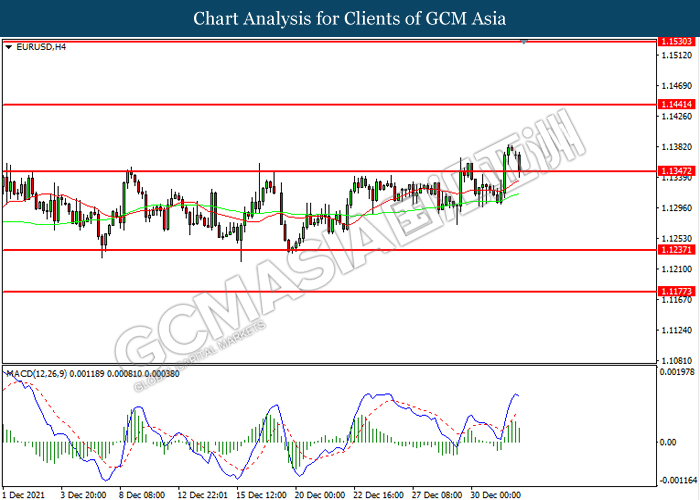The height and width of the screenshot is (500, 700).
Task: Click the 8 Dec 08:00 time label
Action: click(142, 495)
